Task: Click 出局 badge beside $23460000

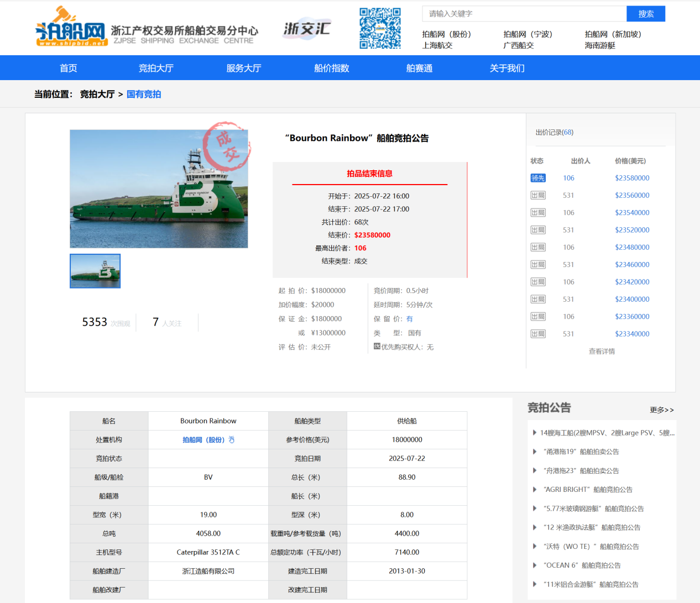Action: coord(538,265)
